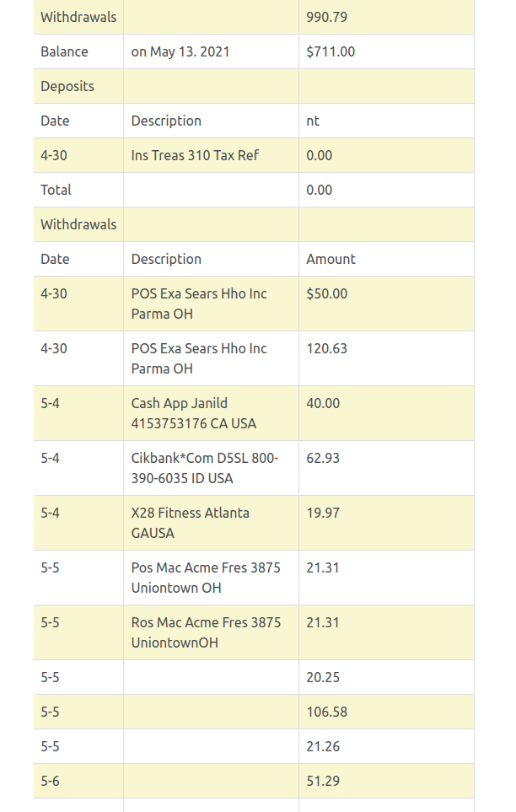Click the "on May 13. 2021" cell

point(180,51)
